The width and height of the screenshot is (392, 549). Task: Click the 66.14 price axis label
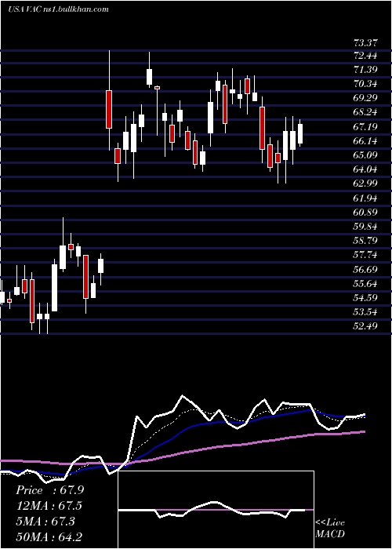(x=365, y=141)
